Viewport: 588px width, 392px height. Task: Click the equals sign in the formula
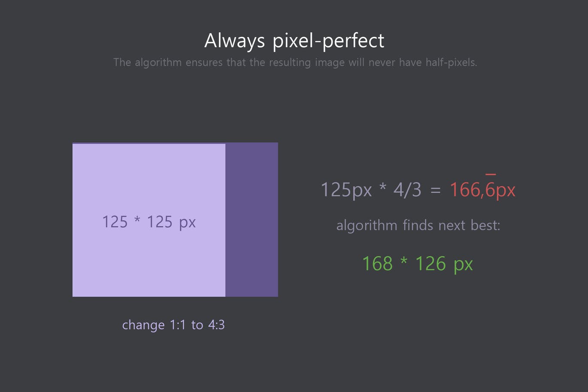click(435, 190)
